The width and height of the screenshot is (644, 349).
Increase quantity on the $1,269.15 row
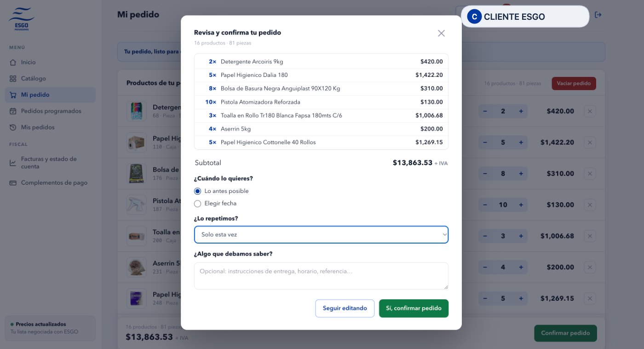click(x=521, y=298)
